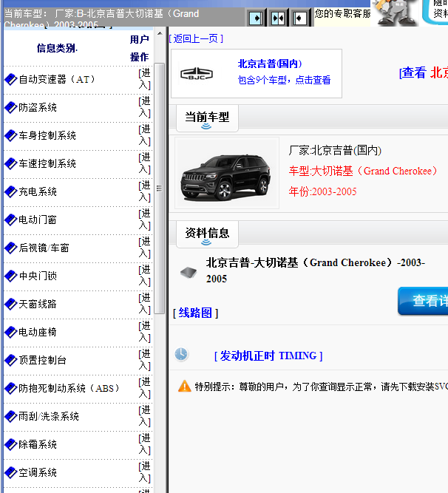Click the blue book icon beside 顶置控制台

pos(10,360)
